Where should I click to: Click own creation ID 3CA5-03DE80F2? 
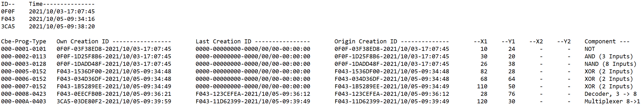click(x=114, y=101)
